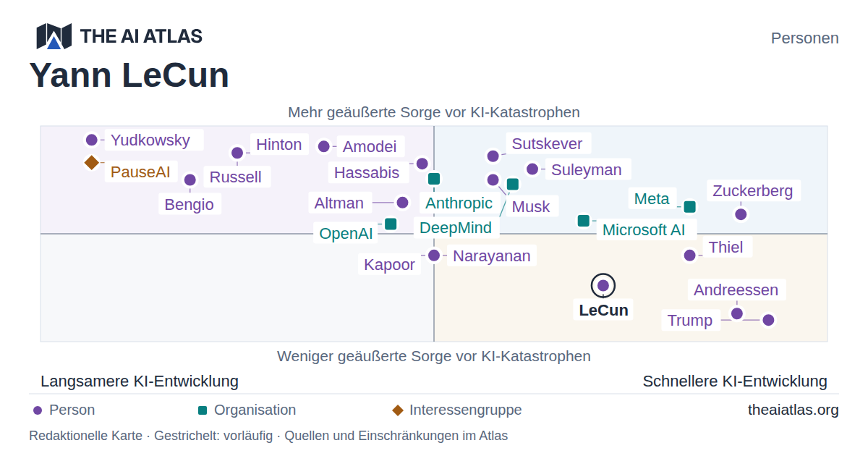Select the circled LeCun marker
The height and width of the screenshot is (456, 868).
point(603,286)
